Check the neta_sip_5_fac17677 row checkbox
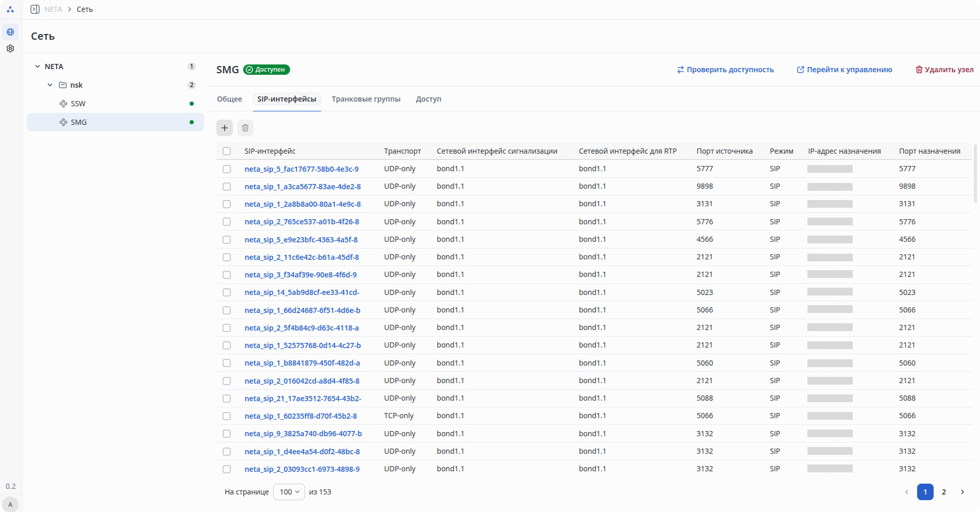This screenshot has height=512, width=980. (227, 169)
